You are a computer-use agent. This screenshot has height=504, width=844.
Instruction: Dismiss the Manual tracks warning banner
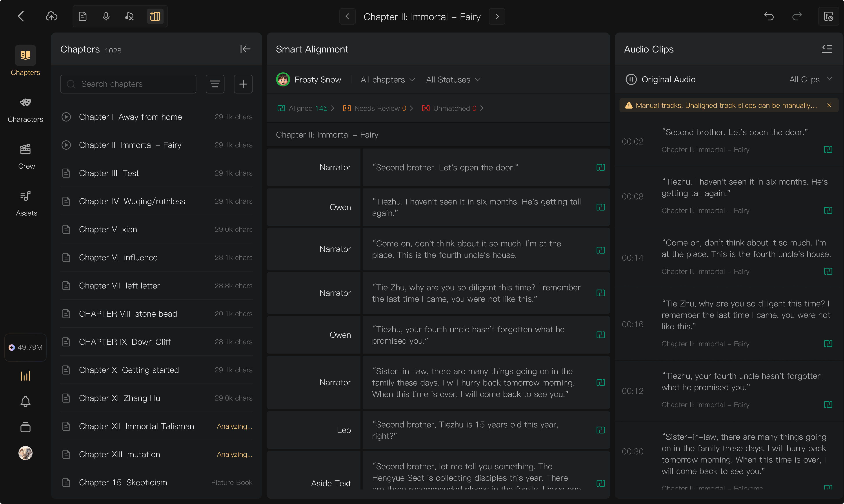pyautogui.click(x=829, y=105)
